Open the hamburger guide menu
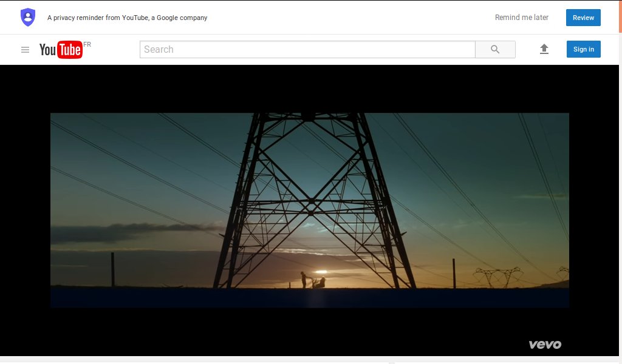 tap(25, 50)
